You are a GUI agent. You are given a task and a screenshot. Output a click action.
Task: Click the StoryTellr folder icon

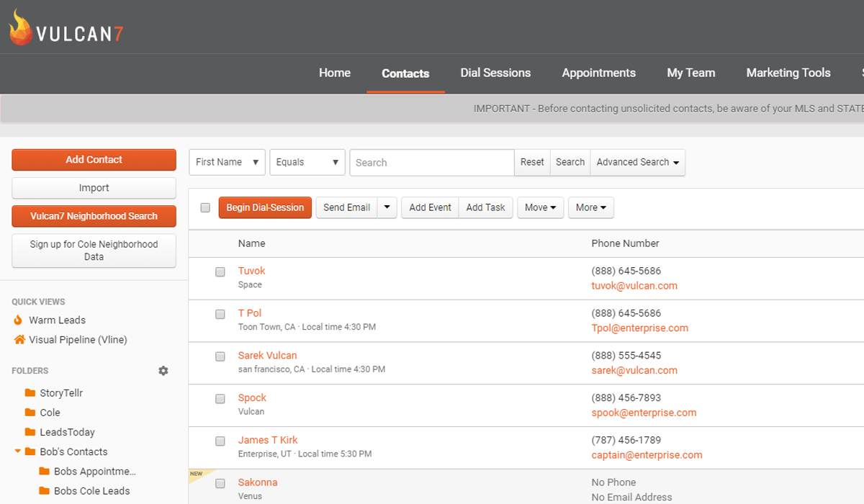pos(30,393)
